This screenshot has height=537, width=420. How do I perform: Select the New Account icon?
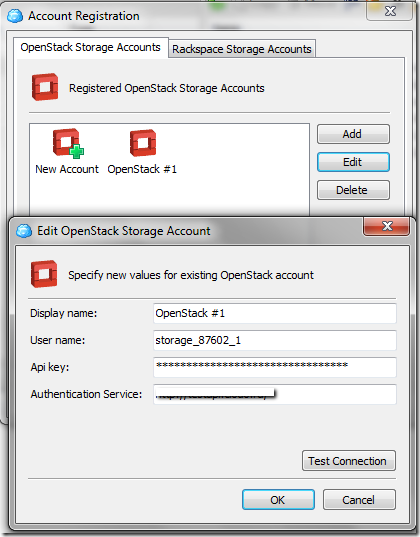click(x=68, y=144)
